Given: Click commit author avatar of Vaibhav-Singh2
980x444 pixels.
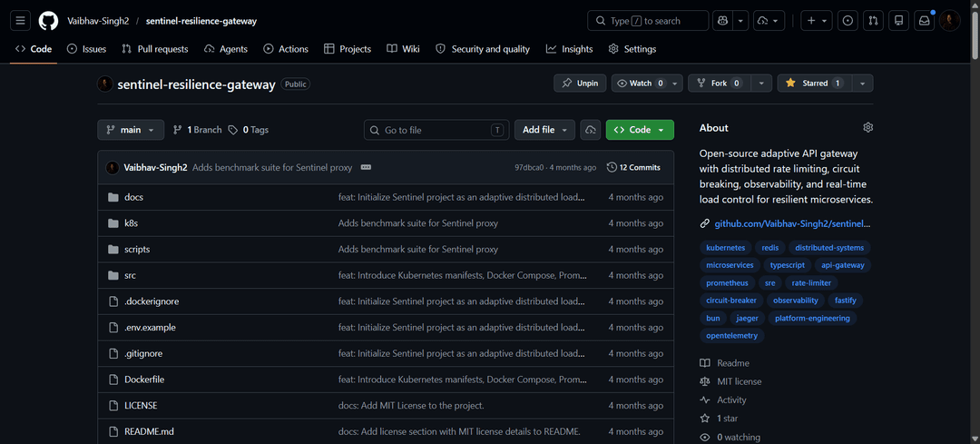Looking at the screenshot, I should click(113, 168).
